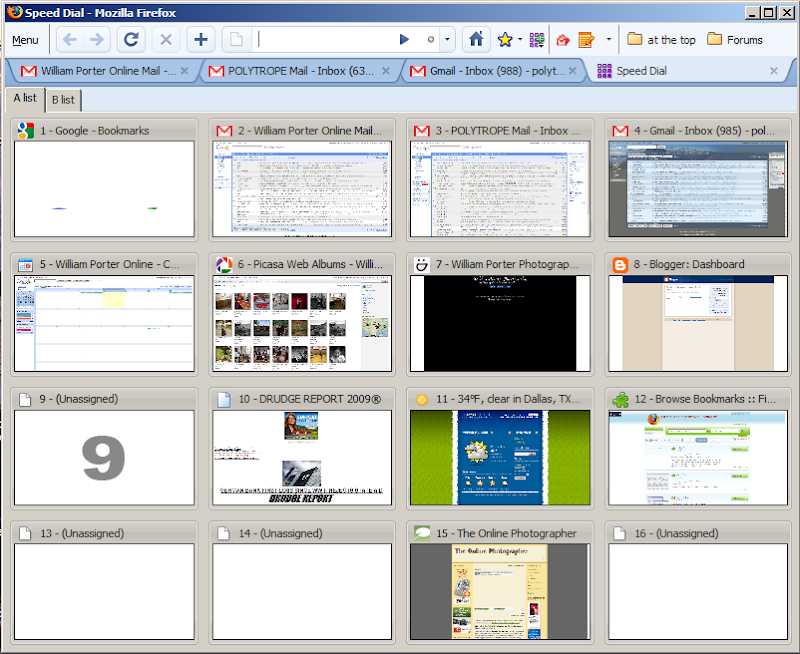The height and width of the screenshot is (654, 800).
Task: Go to the Home page
Action: tap(476, 40)
